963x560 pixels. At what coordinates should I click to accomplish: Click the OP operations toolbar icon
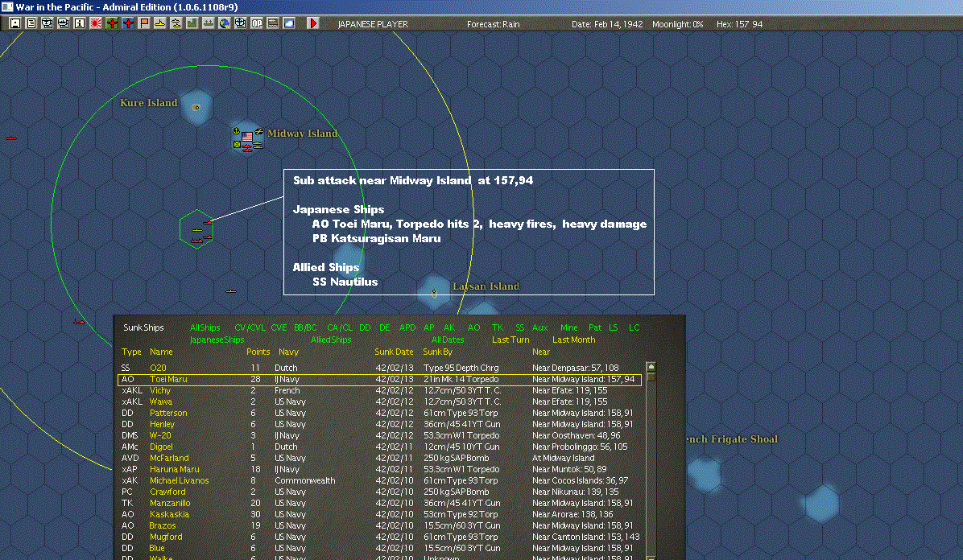[257, 23]
